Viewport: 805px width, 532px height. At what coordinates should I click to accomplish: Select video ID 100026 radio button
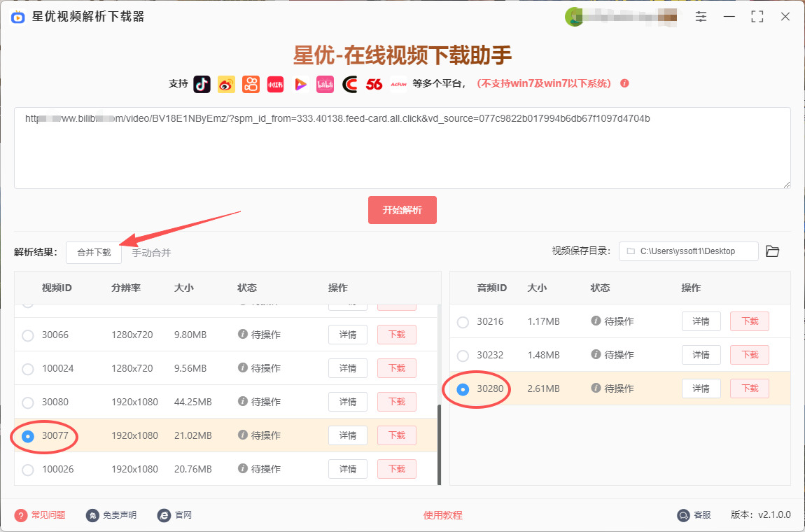click(x=28, y=470)
